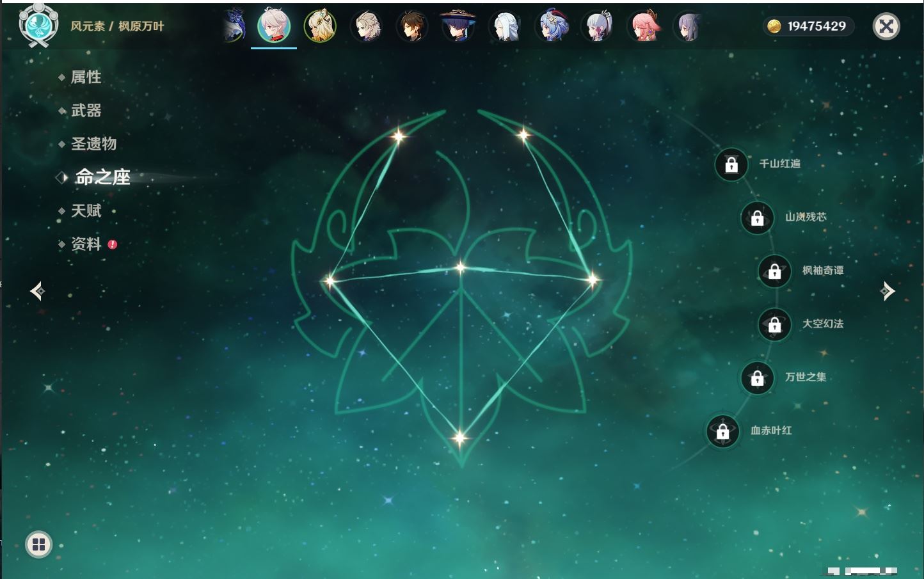Open locked constellation 血赤叶红
The width and height of the screenshot is (924, 579).
coord(723,431)
